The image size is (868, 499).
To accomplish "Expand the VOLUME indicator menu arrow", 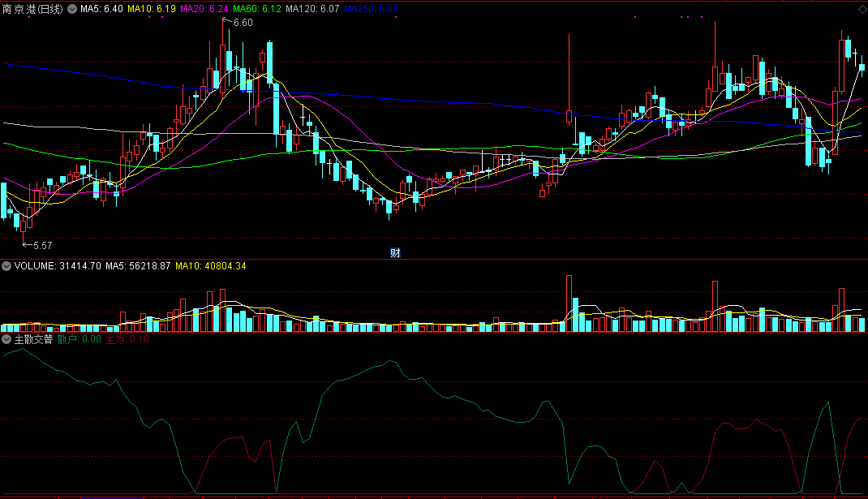I will (x=6, y=266).
